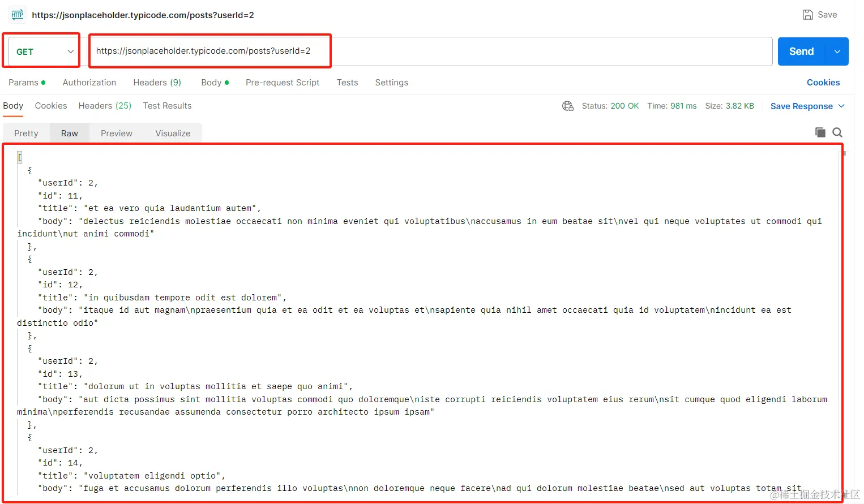Click the body line starting "itaque id aut"
This screenshot has width=864, height=504.
coord(414,310)
